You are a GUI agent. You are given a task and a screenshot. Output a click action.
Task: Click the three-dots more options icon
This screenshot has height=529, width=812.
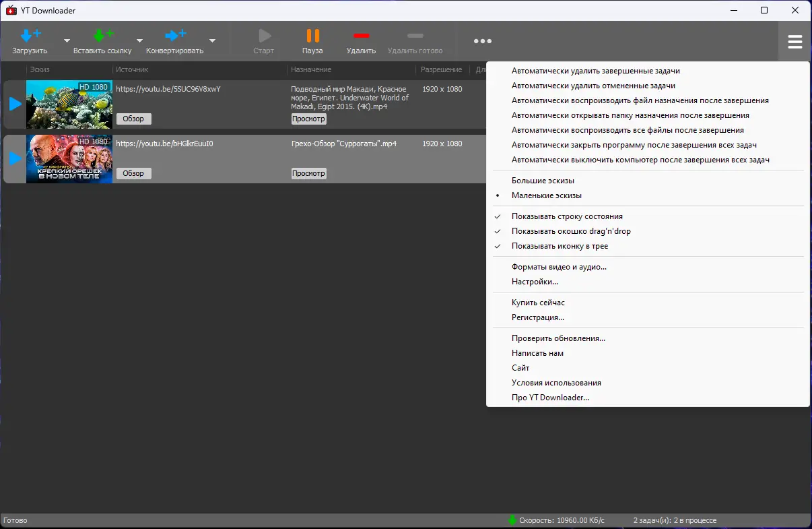point(483,41)
